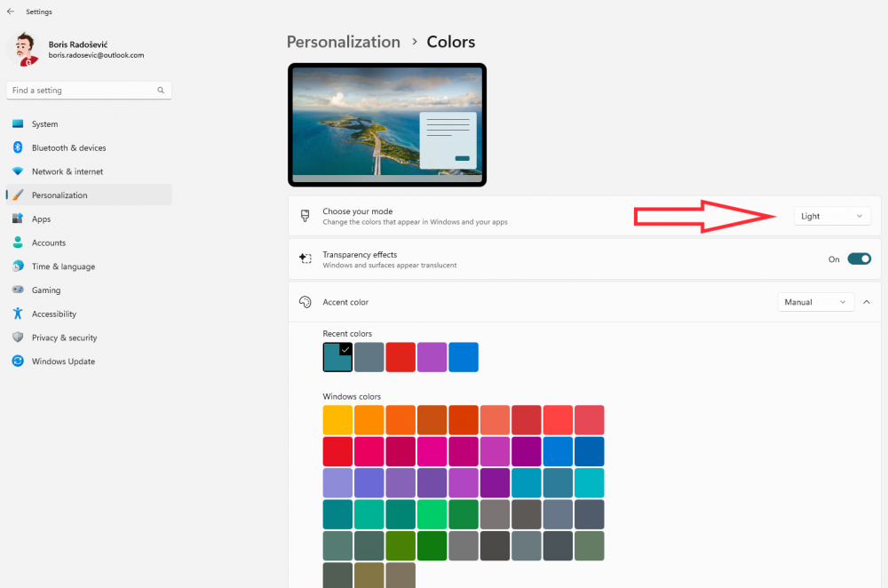Select Personalization in sidebar

[89, 195]
